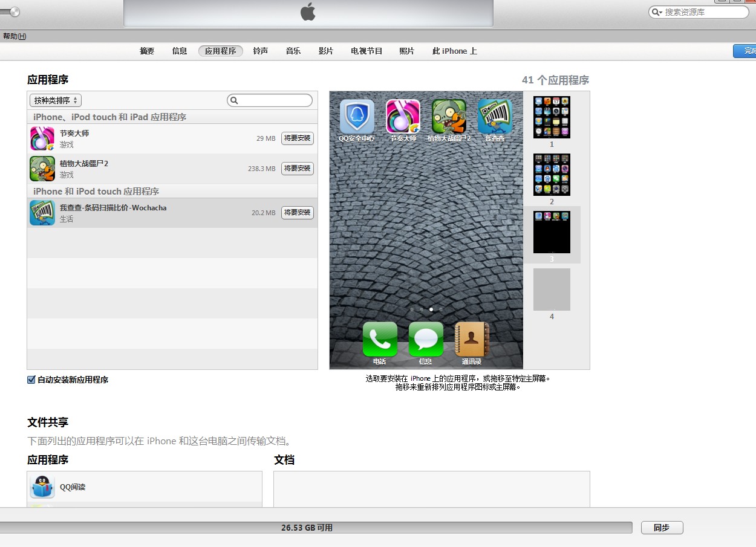The height and width of the screenshot is (547, 756).
Task: Click the 29 MB size value
Action: 266,138
